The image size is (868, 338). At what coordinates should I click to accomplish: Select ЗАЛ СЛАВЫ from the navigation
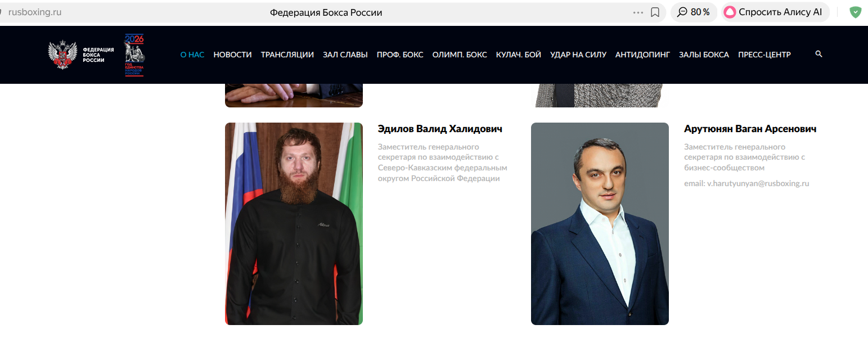coord(345,55)
